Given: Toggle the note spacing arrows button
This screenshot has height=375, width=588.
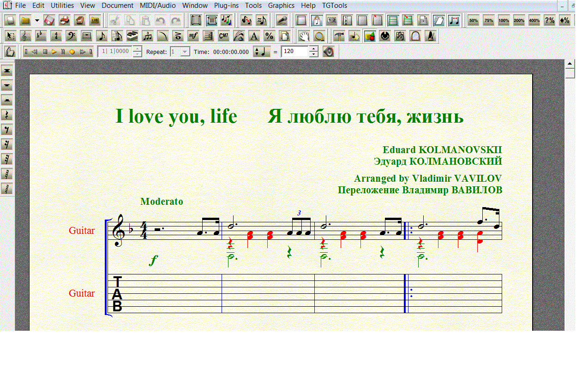Looking at the screenshot, I should point(455,20).
